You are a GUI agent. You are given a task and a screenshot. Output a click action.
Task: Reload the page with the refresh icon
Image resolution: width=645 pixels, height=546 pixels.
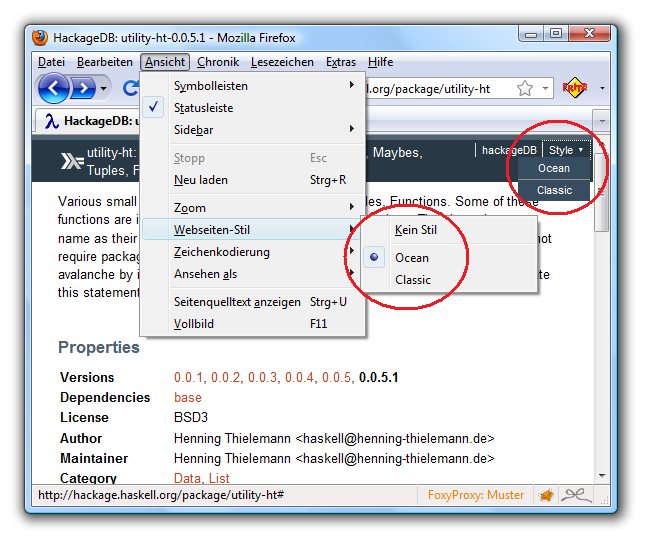point(131,88)
